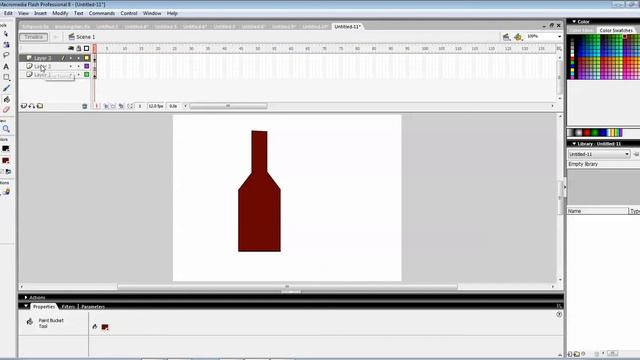Open the stage zoom percentage dropdown
This screenshot has width=640, height=360.
pos(559,37)
